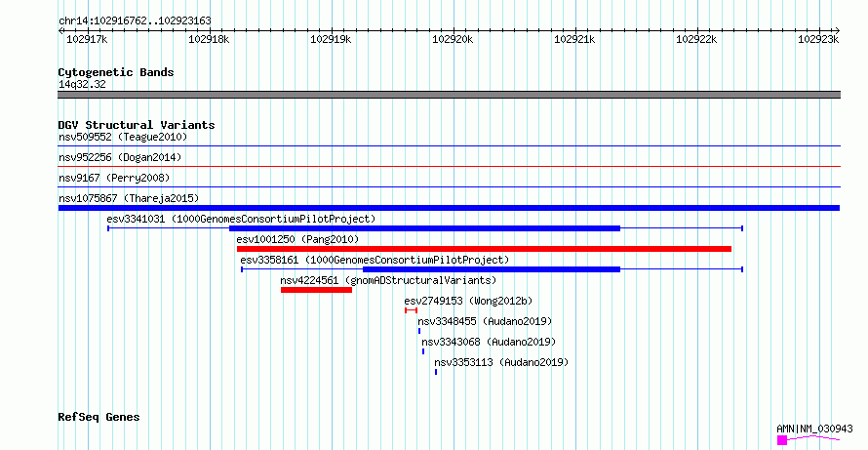868x450 pixels.
Task: Open the nsv9167 (Perry2008) variant label
Action: point(114,178)
